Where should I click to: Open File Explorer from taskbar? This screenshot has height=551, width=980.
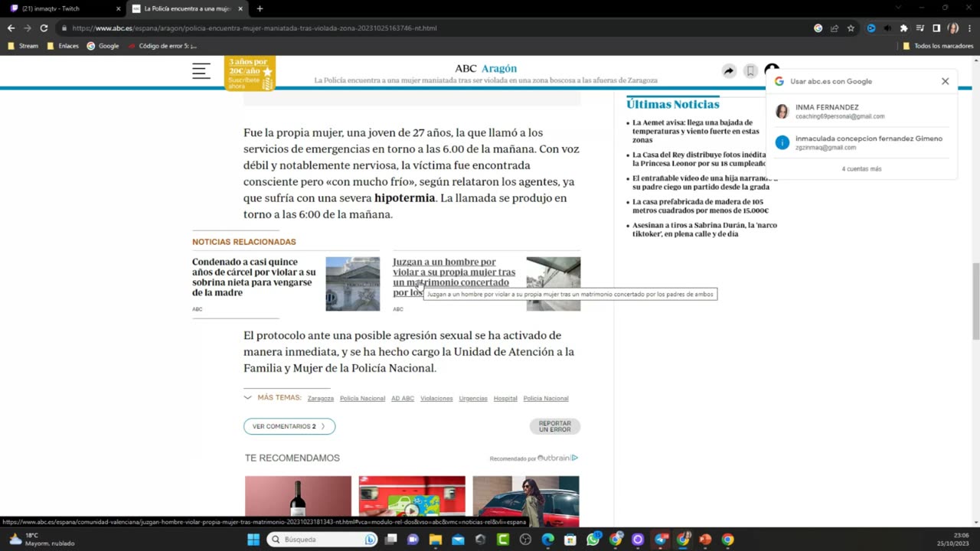[x=435, y=540]
